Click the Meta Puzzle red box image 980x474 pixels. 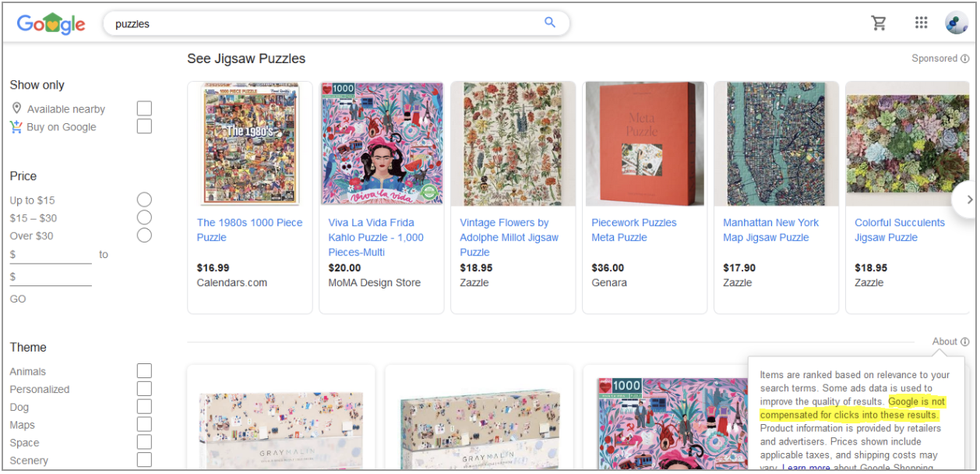(x=645, y=144)
